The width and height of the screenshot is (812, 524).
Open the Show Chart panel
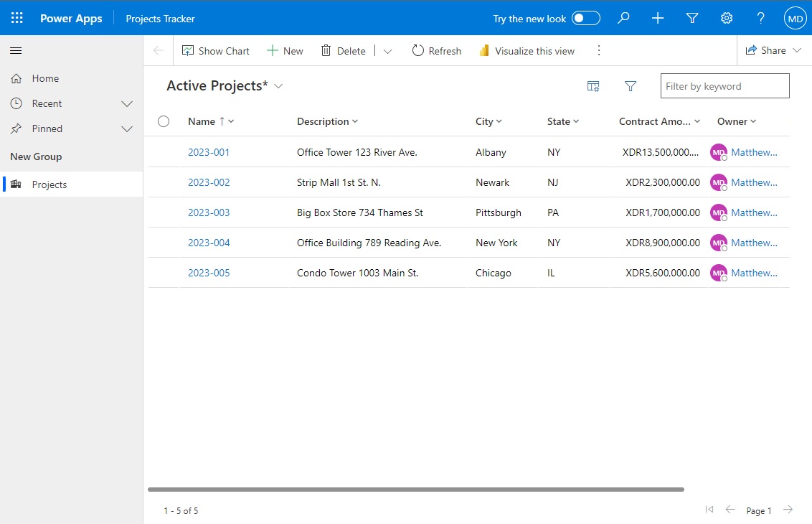(215, 50)
